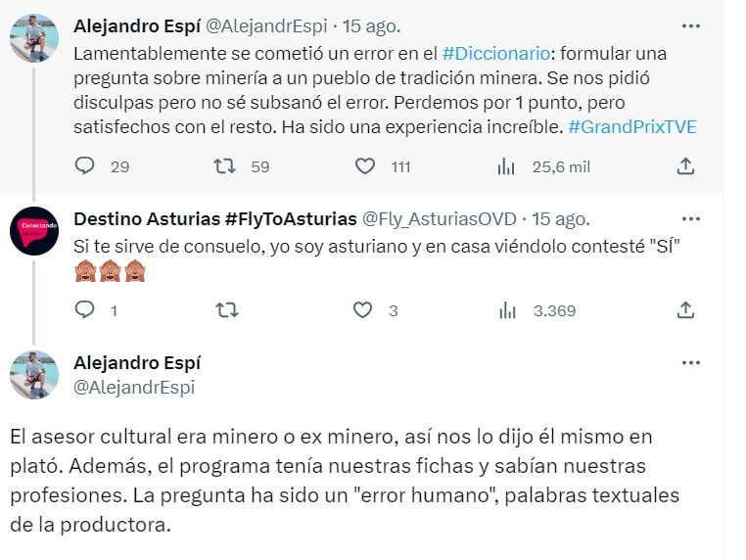Screen dimensions: 746x560
Task: Open more options on first tweet
Action: [x=691, y=25]
